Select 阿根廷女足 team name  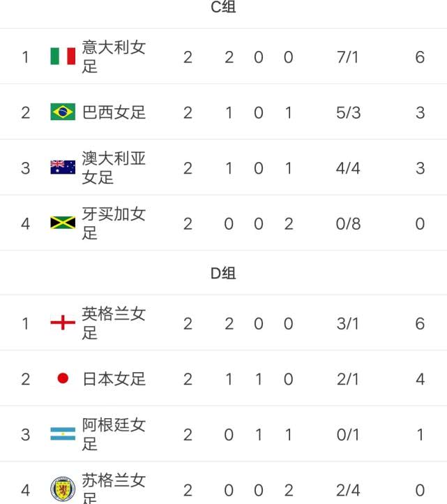pyautogui.click(x=114, y=434)
